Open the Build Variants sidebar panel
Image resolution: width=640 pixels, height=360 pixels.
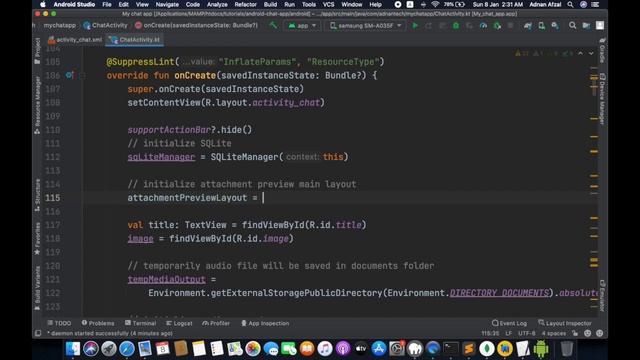[37, 288]
